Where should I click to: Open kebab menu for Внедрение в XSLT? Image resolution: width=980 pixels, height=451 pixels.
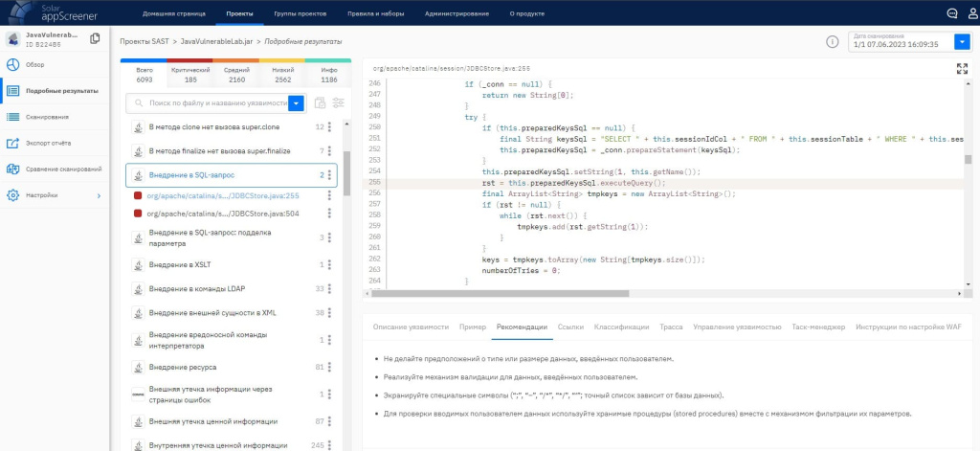tap(330, 264)
